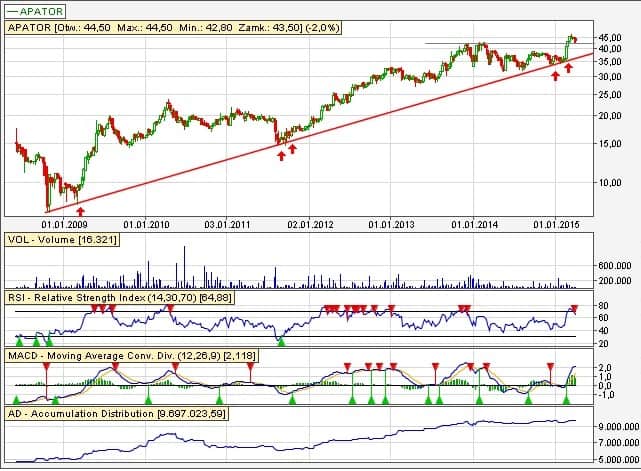641x471 pixels.
Task: Click the leftmost red MACD signal marker
Action: [x=46, y=367]
